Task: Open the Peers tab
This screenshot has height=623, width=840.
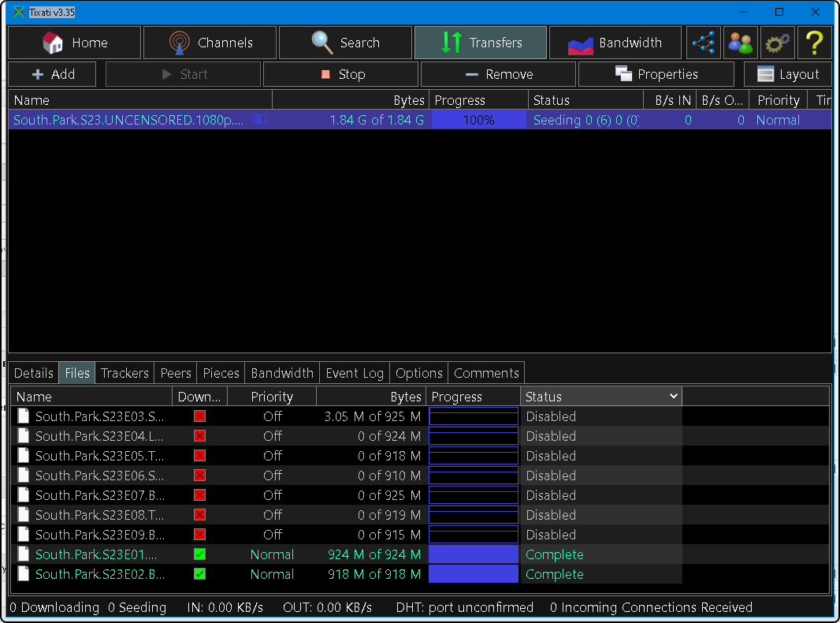Action: [176, 373]
